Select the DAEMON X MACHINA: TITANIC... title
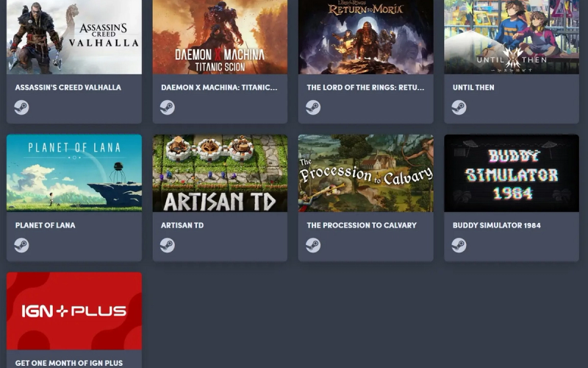 click(x=219, y=88)
